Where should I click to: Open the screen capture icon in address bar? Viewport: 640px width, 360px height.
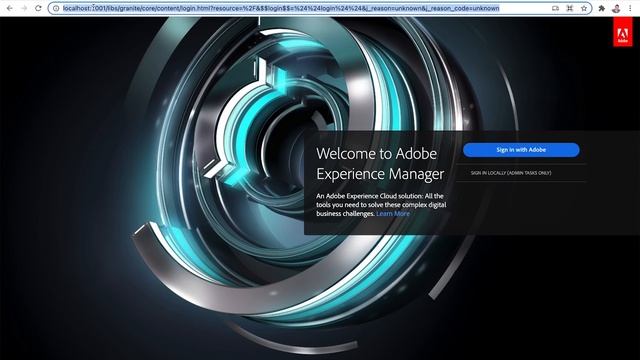coord(570,8)
